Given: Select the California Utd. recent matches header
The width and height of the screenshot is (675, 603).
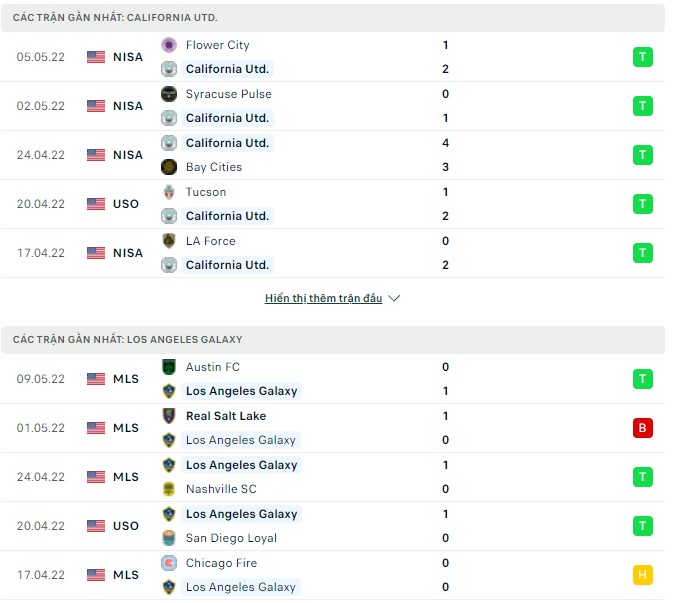Looking at the screenshot, I should pos(115,18).
